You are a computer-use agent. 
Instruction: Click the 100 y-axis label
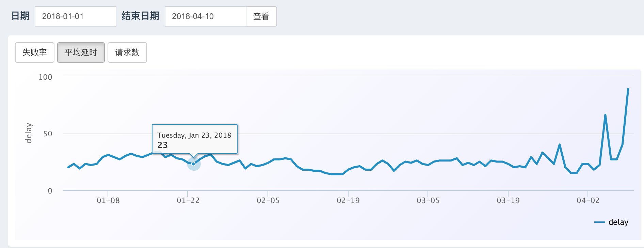[45, 77]
